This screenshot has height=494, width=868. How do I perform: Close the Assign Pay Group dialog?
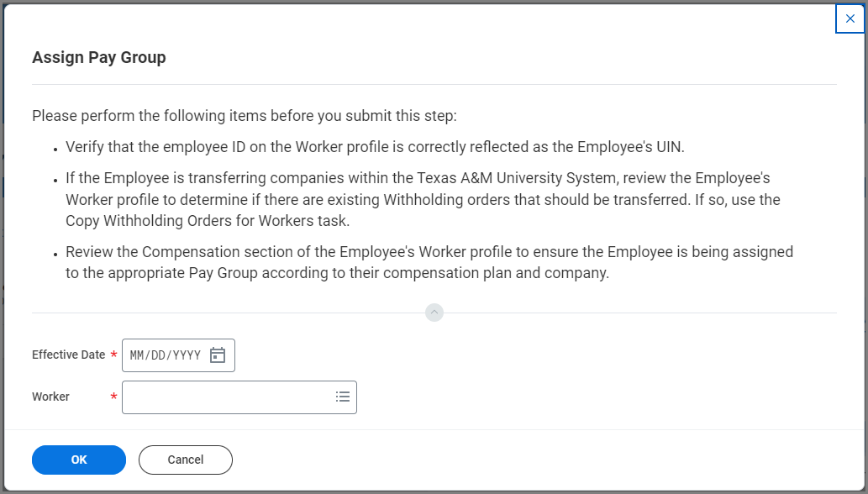tap(850, 18)
